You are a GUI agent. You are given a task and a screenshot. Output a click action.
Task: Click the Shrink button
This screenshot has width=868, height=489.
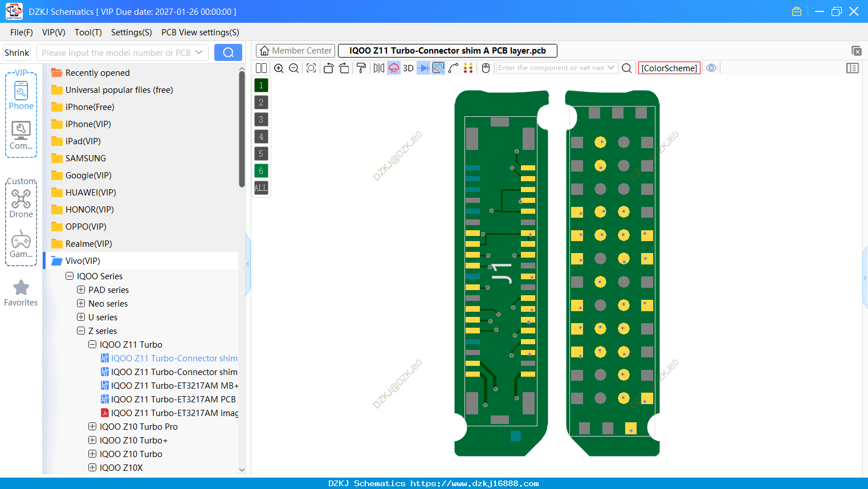click(x=17, y=52)
